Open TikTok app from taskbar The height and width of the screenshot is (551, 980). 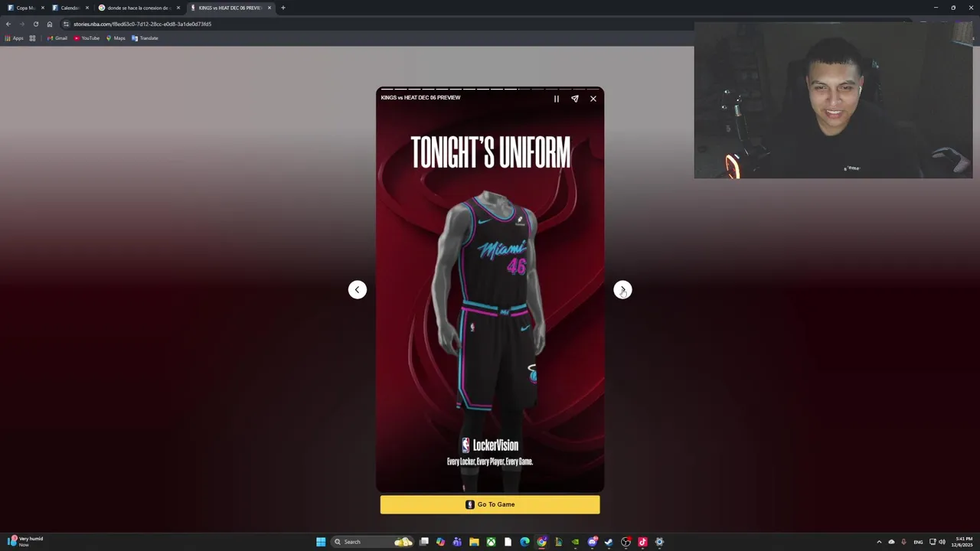click(x=642, y=542)
